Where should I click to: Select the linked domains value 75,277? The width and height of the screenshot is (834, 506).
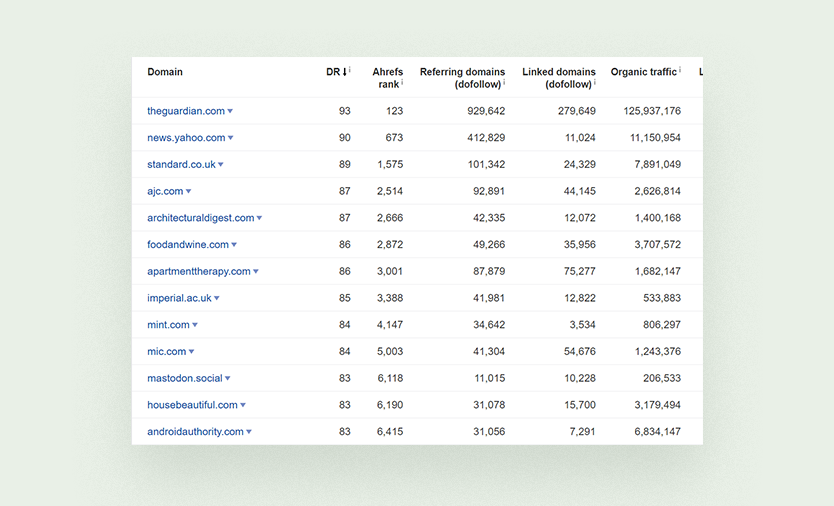[580, 271]
